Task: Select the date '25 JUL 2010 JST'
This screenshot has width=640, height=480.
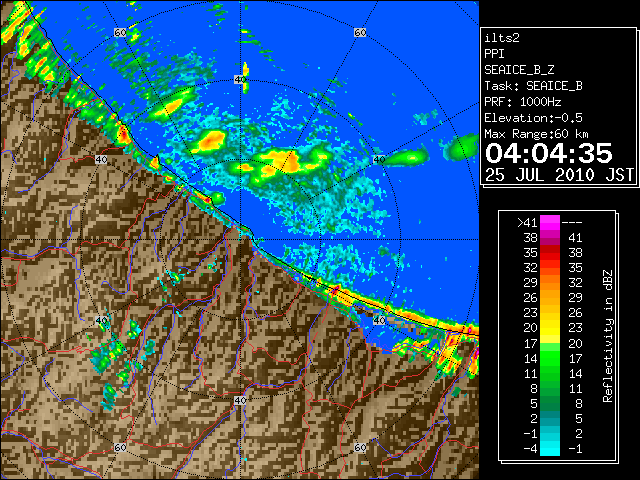Action: [559, 175]
